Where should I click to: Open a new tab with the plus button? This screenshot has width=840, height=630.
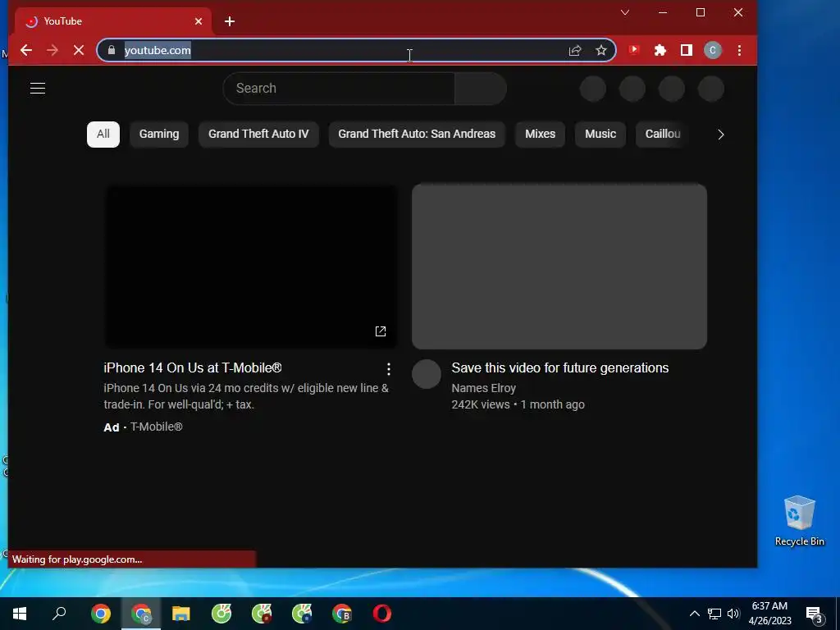pos(230,21)
